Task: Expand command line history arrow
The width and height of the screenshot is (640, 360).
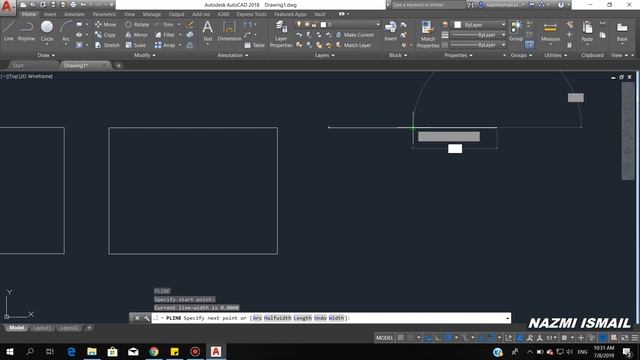Action: (507, 318)
